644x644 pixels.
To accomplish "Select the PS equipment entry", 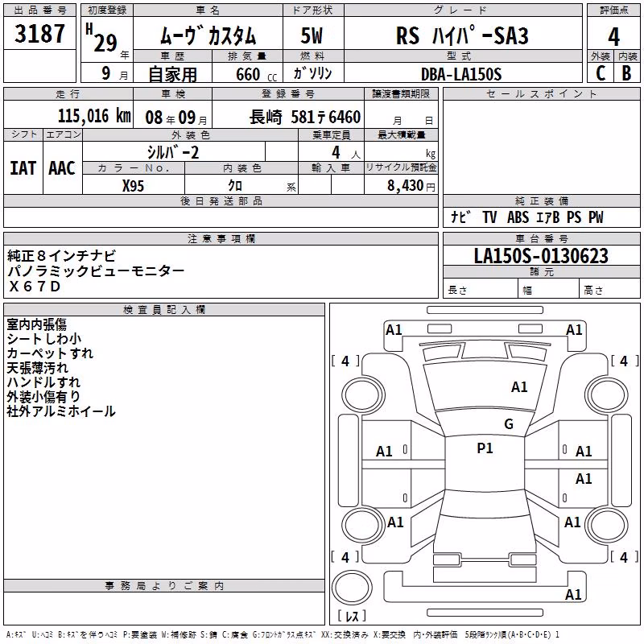I will coord(574,217).
